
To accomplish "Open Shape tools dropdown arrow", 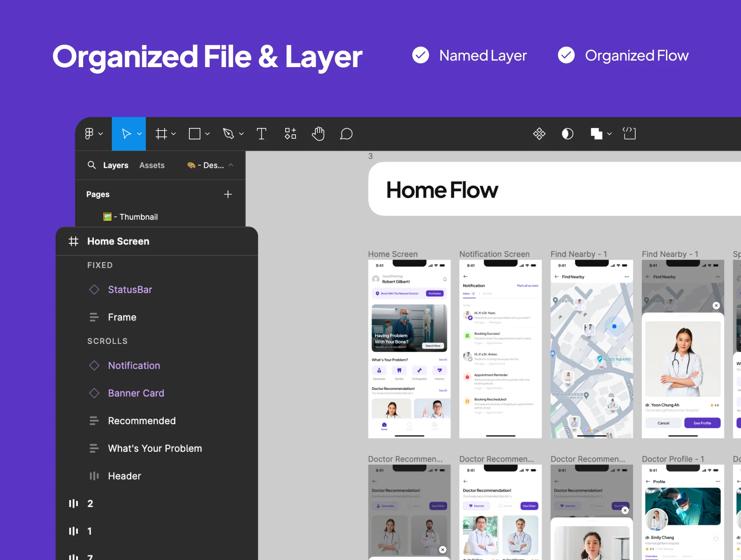I will tap(207, 134).
